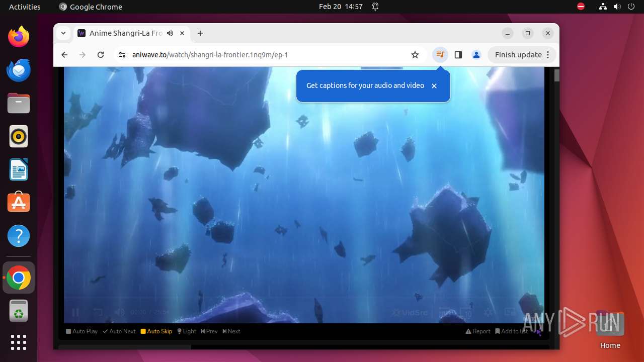View site information icon in address bar
This screenshot has height=362, width=644.
pyautogui.click(x=122, y=55)
